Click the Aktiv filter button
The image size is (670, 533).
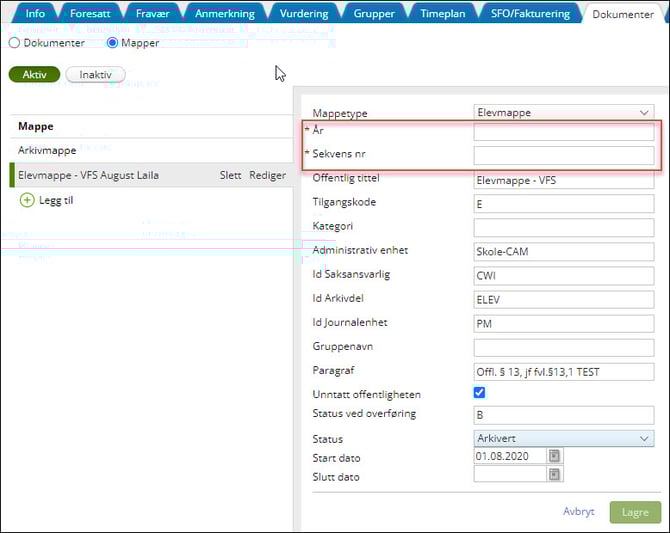[x=34, y=75]
